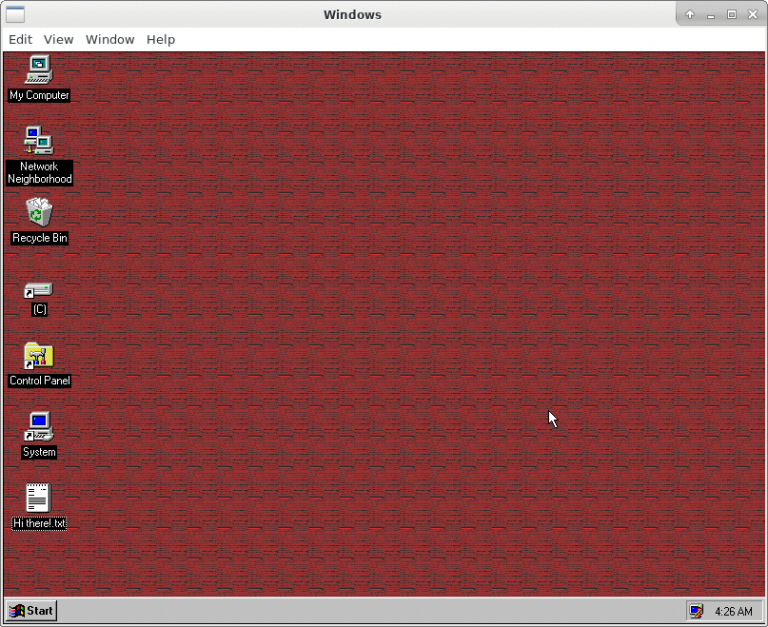Maximize the Windows emulator window
The image size is (768, 627).
[x=732, y=14]
